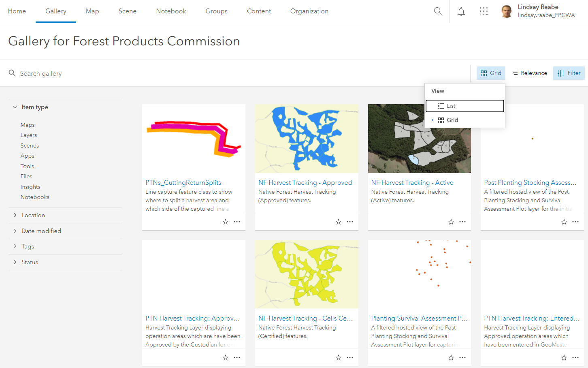Expand the Location filter section
The width and height of the screenshot is (588, 368).
click(65, 215)
